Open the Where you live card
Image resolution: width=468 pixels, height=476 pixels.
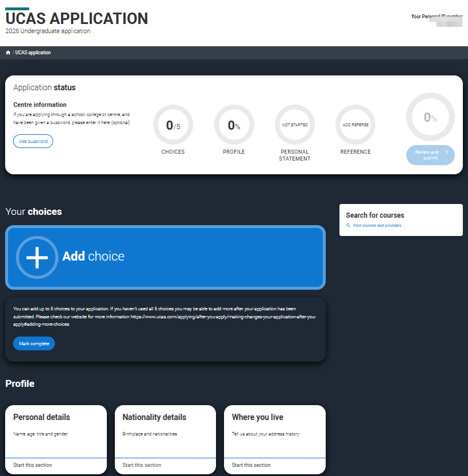pos(275,439)
